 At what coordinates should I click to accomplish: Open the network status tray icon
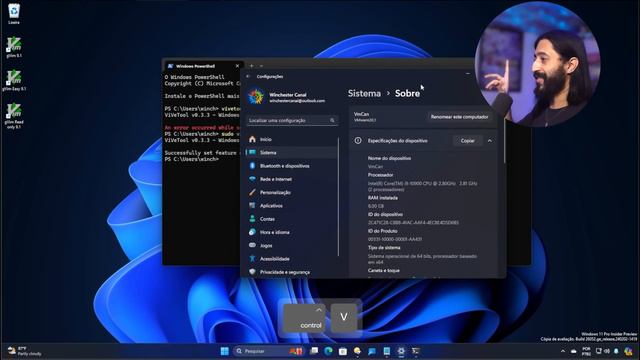(599, 351)
